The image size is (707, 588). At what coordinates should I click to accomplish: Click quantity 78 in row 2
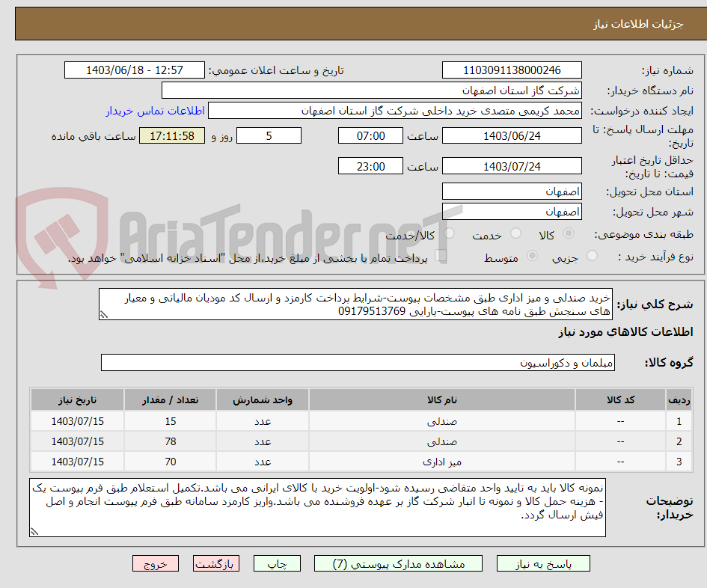click(171, 442)
